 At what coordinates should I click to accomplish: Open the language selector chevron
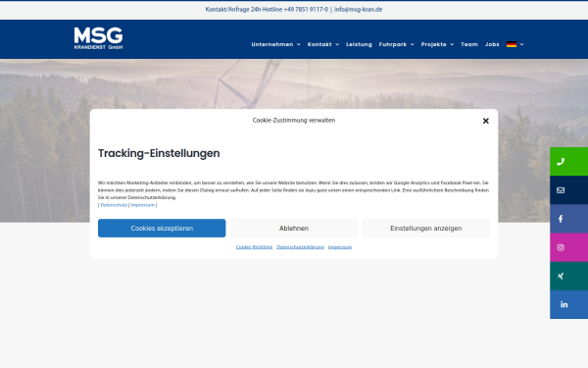point(521,44)
